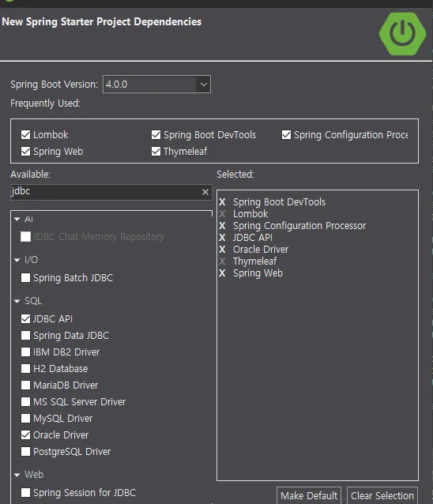Remove Oracle Driver using its X icon
The image size is (433, 504).
point(222,250)
